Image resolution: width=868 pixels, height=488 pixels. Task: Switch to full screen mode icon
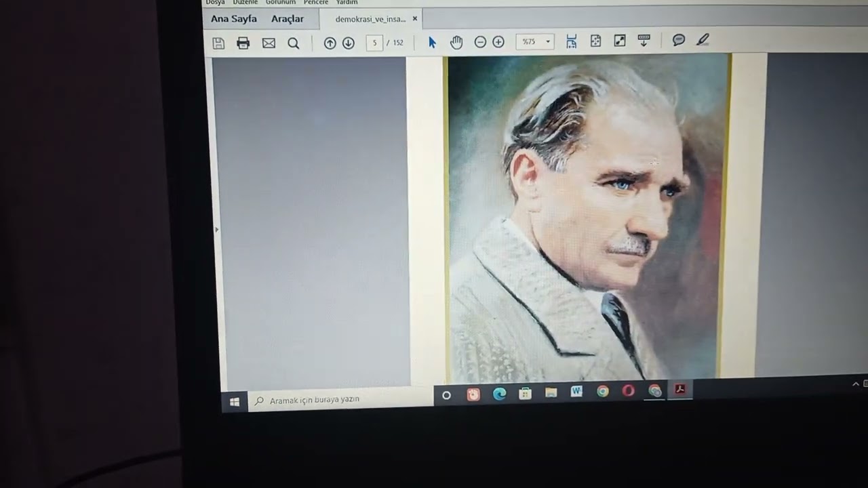620,41
